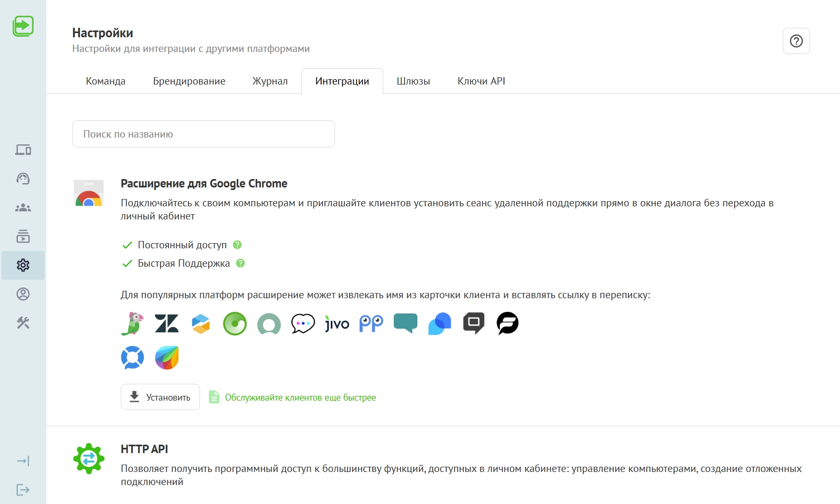Open the account profile sidebar icon

(x=23, y=294)
